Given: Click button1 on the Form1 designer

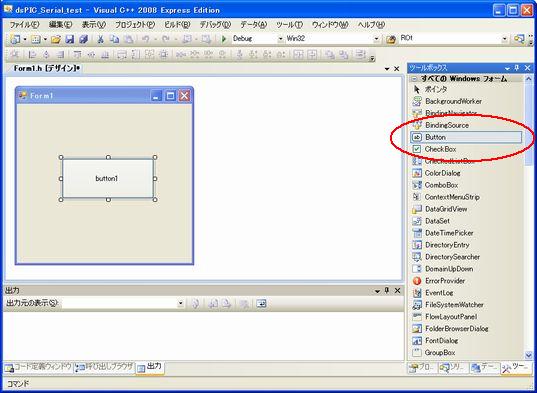Looking at the screenshot, I should coord(108,178).
